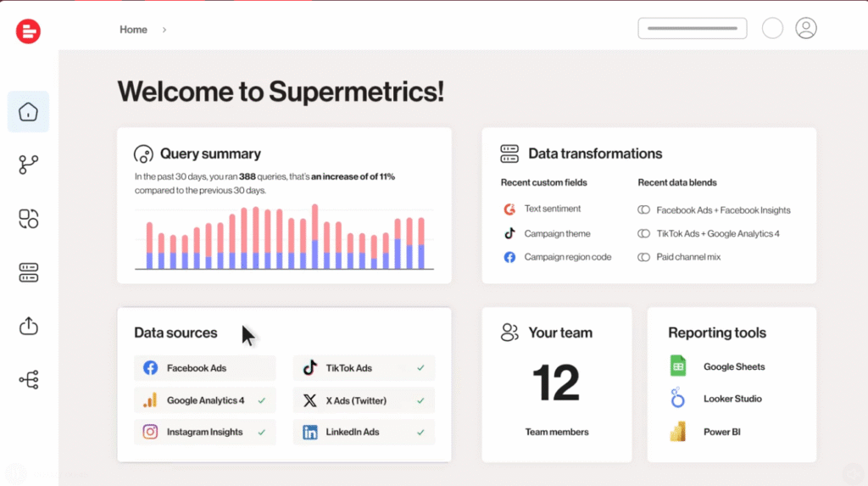The height and width of the screenshot is (486, 868).
Task: Click the top search field
Action: pos(692,28)
